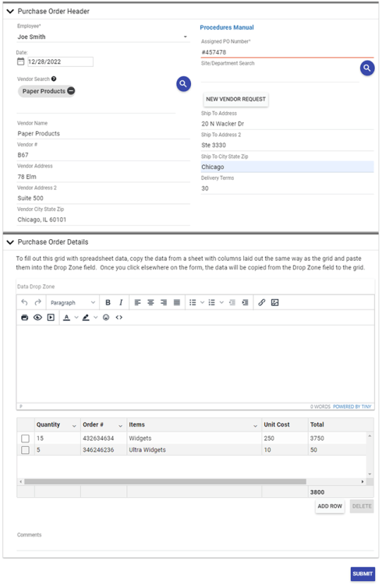The image size is (382, 588).
Task: Insert media with the play icon
Action: (x=51, y=317)
